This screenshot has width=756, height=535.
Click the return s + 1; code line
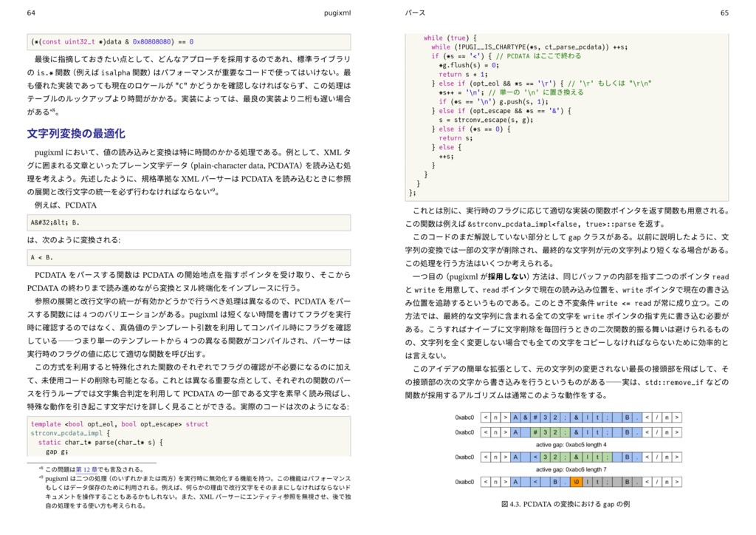pyautogui.click(x=463, y=75)
